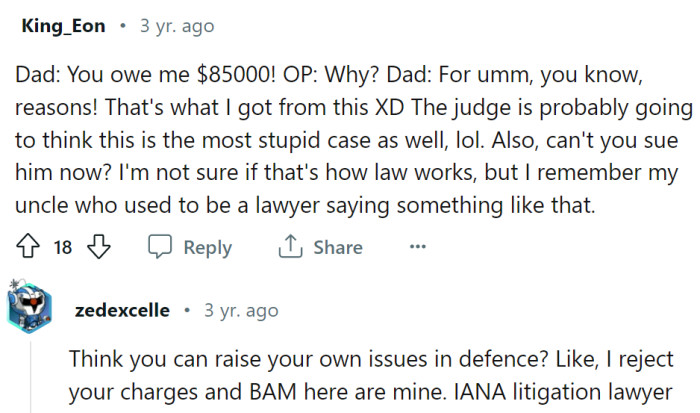The width and height of the screenshot is (700, 413).
Task: Open King_Eon's user profile
Action: click(62, 26)
